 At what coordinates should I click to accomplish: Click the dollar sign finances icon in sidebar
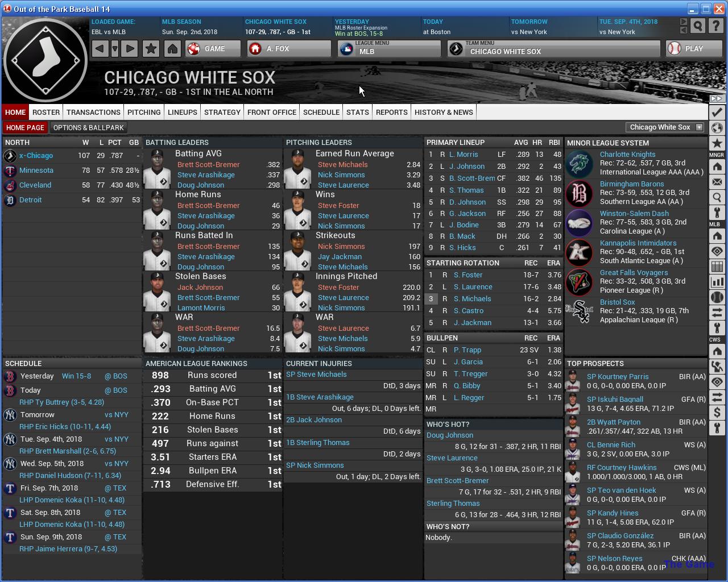click(717, 412)
